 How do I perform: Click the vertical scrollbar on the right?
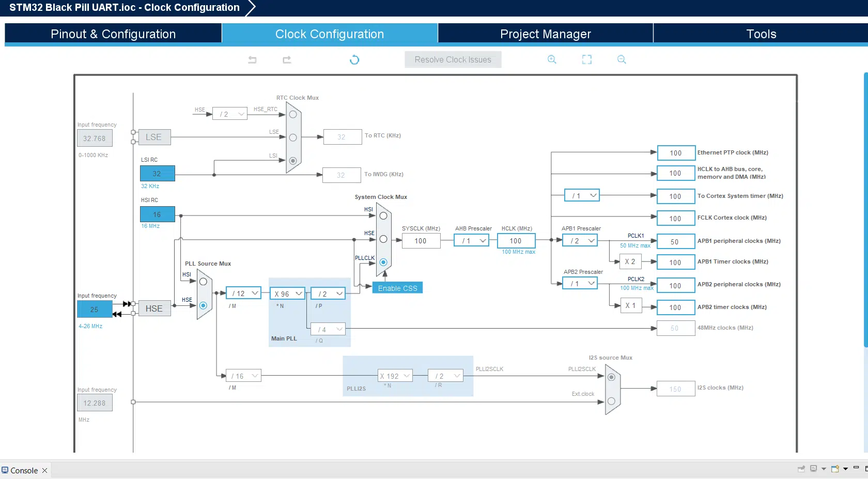(866, 210)
